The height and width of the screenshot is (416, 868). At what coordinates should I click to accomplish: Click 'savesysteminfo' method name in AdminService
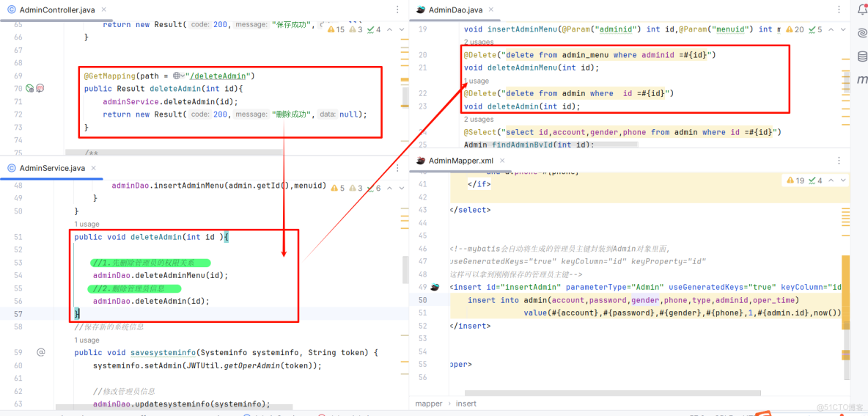click(163, 352)
